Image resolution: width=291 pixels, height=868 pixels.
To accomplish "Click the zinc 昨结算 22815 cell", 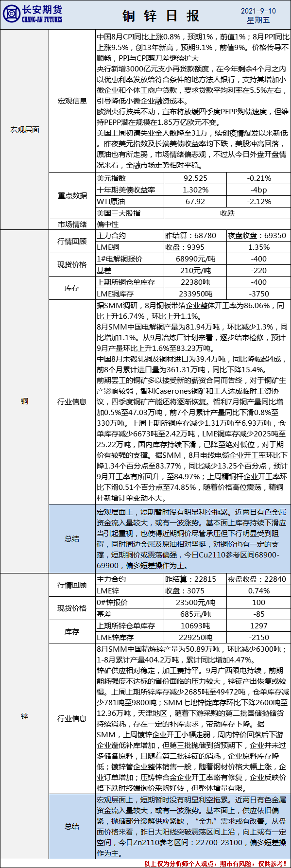I will pos(195,579).
